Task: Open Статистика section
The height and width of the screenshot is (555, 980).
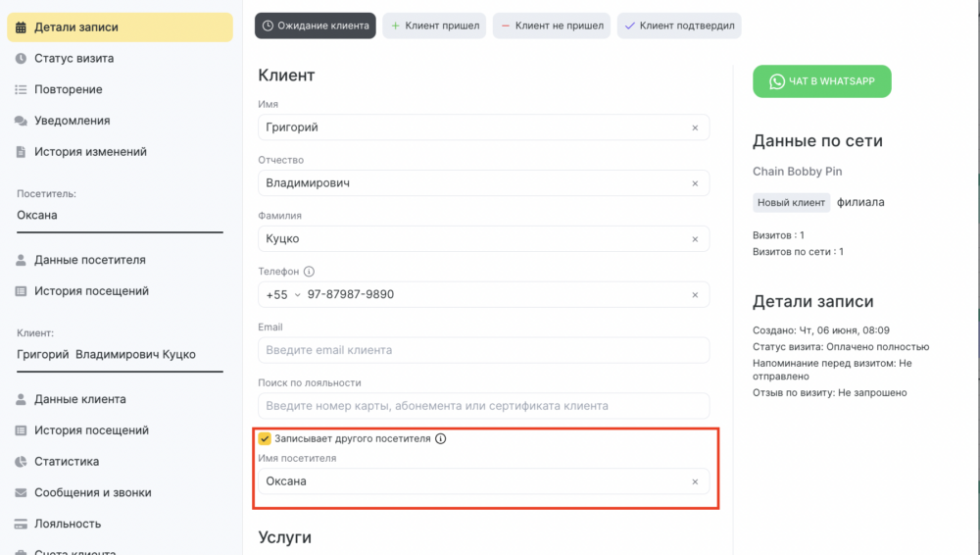Action: [x=67, y=462]
